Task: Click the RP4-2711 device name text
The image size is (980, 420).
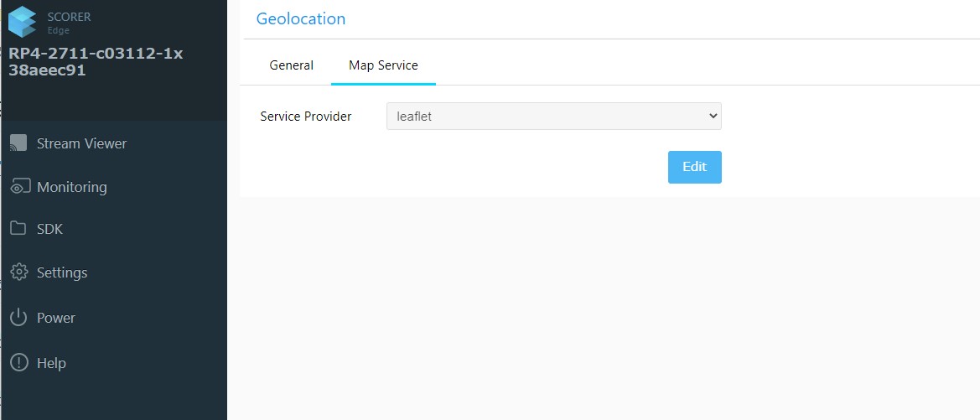Action: tap(96, 62)
